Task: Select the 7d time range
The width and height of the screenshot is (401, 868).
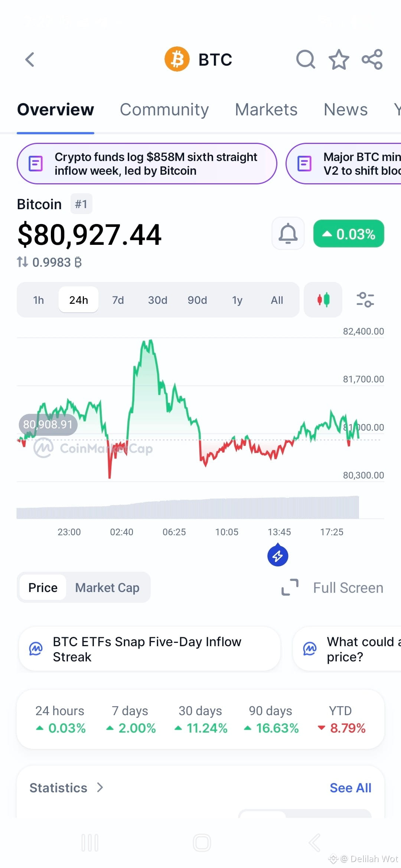Action: click(118, 300)
